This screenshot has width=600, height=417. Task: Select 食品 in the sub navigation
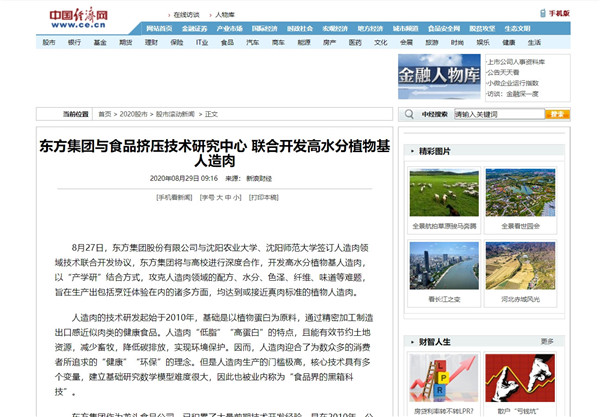(227, 42)
